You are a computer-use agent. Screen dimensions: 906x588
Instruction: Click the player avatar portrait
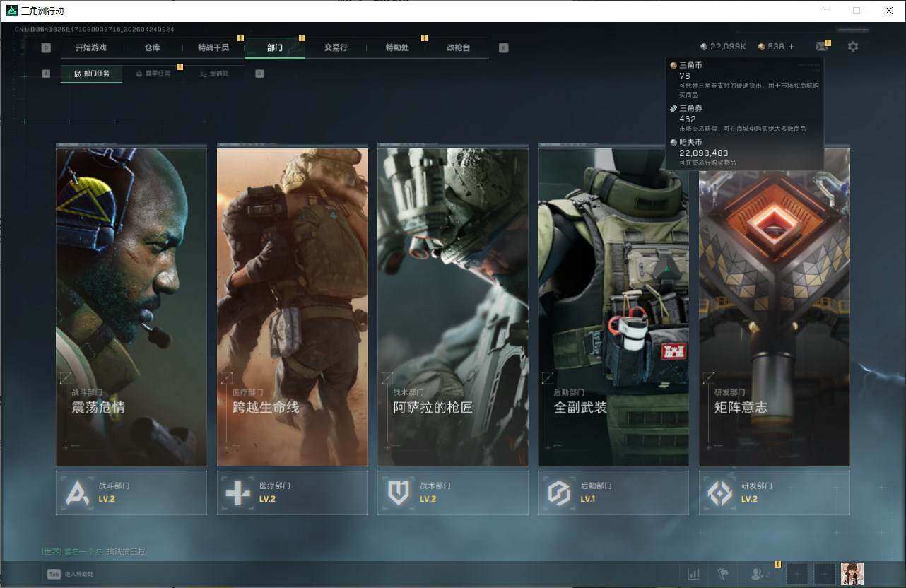(852, 574)
